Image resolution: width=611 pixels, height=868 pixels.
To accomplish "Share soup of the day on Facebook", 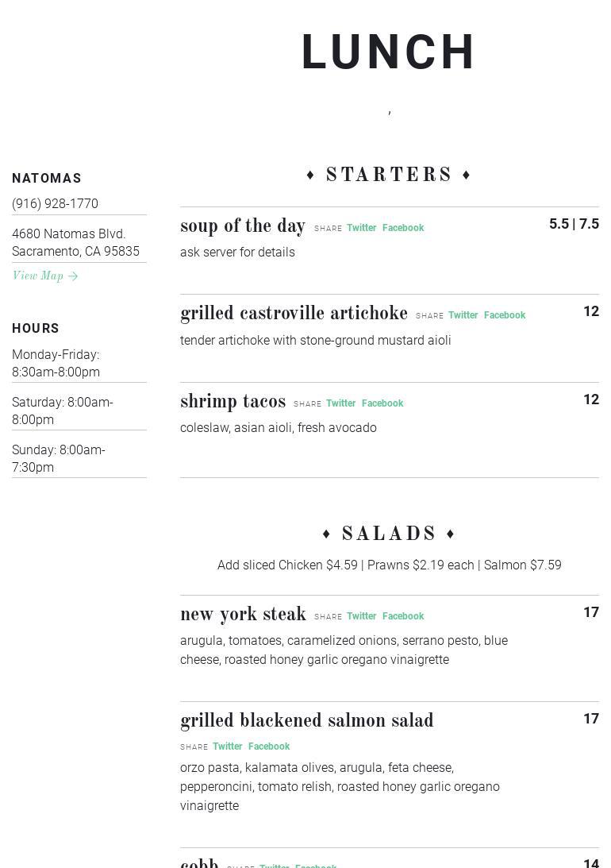I will click(x=403, y=228).
